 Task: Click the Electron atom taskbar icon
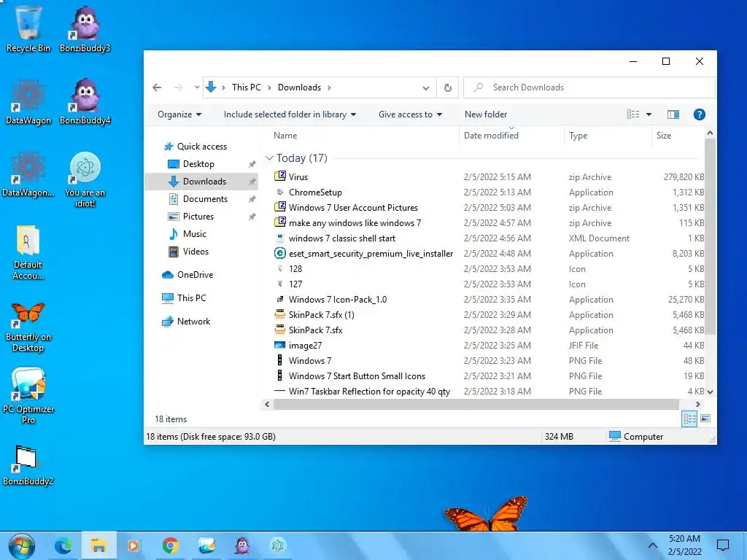(x=278, y=545)
